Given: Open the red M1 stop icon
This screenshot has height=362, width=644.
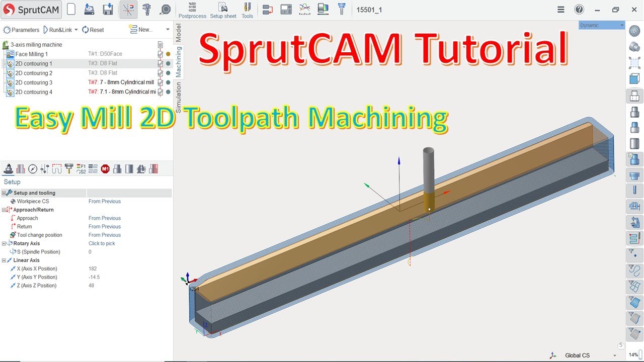Looking at the screenshot, I should pyautogui.click(x=105, y=168).
